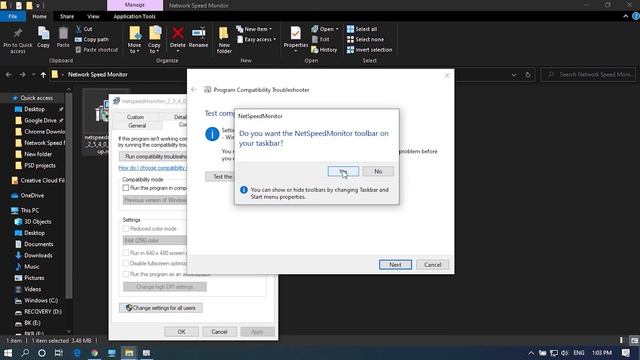640x360 pixels.
Task: Click Yes in NetSpeedMonitor dialog
Action: click(x=343, y=171)
